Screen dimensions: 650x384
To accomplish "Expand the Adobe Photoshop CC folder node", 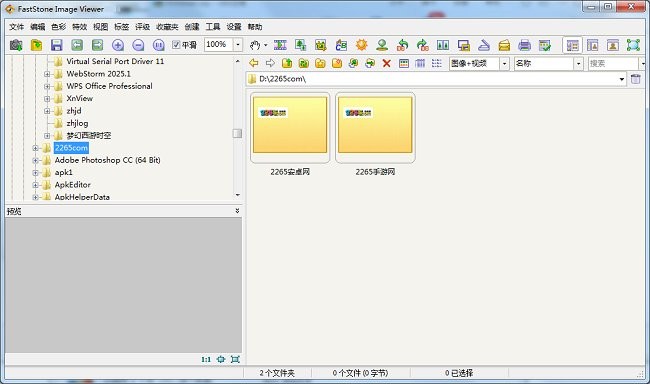I will [35, 160].
